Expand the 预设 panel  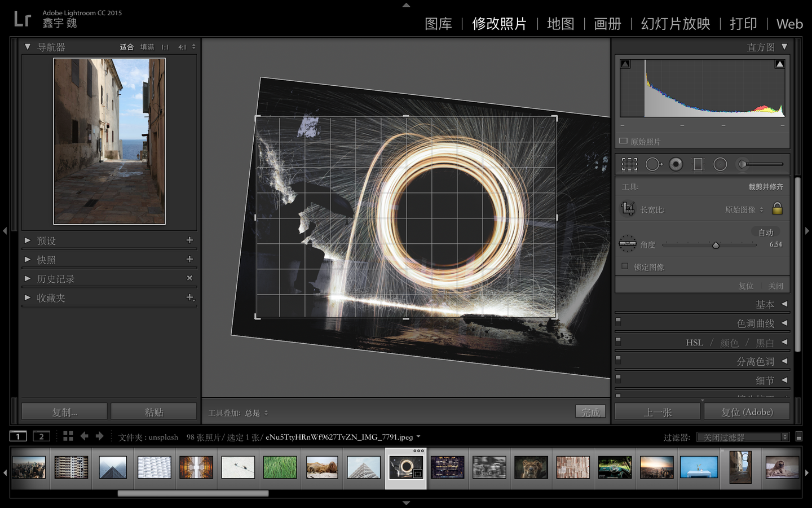pos(28,240)
